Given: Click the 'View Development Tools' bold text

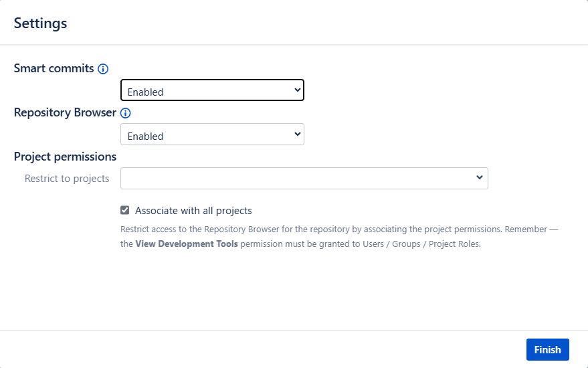Looking at the screenshot, I should tap(187, 244).
